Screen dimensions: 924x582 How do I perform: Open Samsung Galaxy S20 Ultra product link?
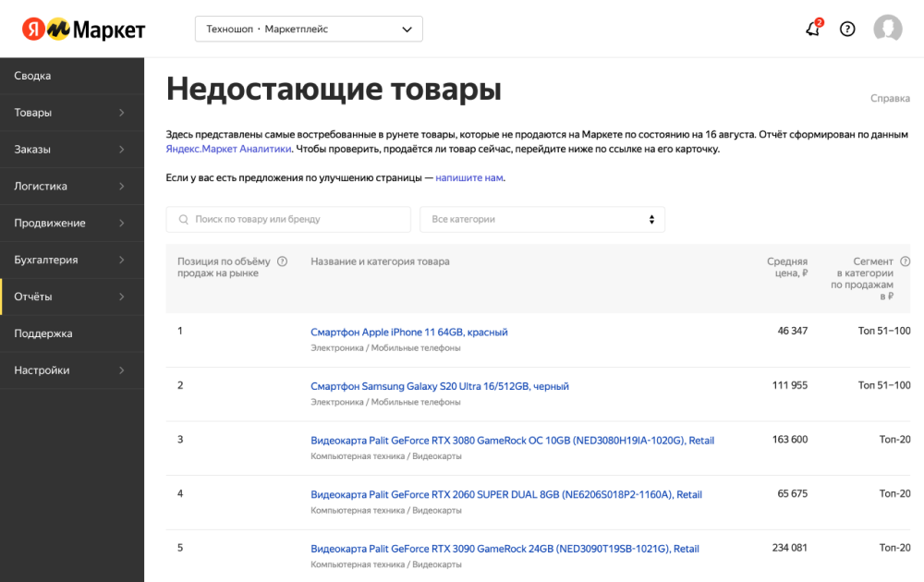(440, 386)
